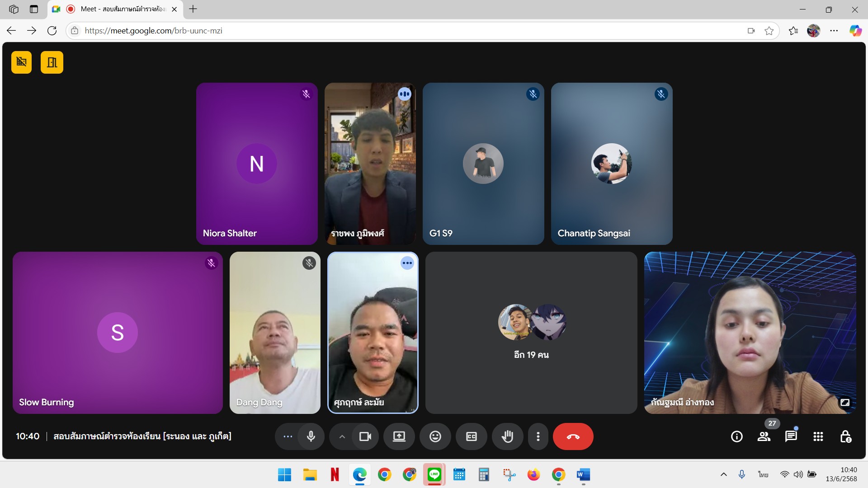Open new browser tab
Image resolution: width=868 pixels, height=488 pixels.
pyautogui.click(x=193, y=9)
